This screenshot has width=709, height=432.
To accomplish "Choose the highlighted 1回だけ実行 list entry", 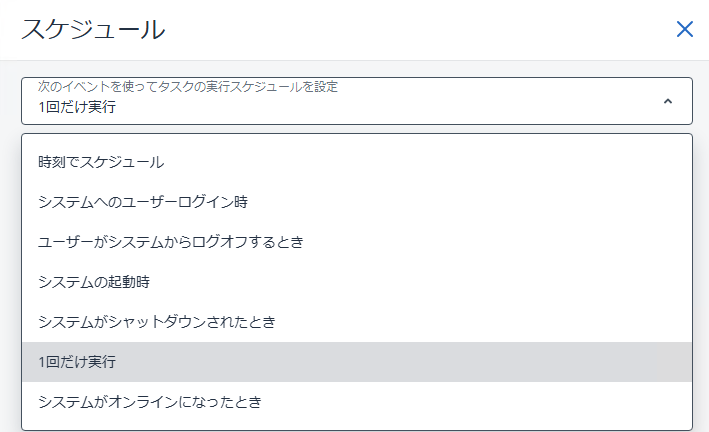I will click(84, 361).
